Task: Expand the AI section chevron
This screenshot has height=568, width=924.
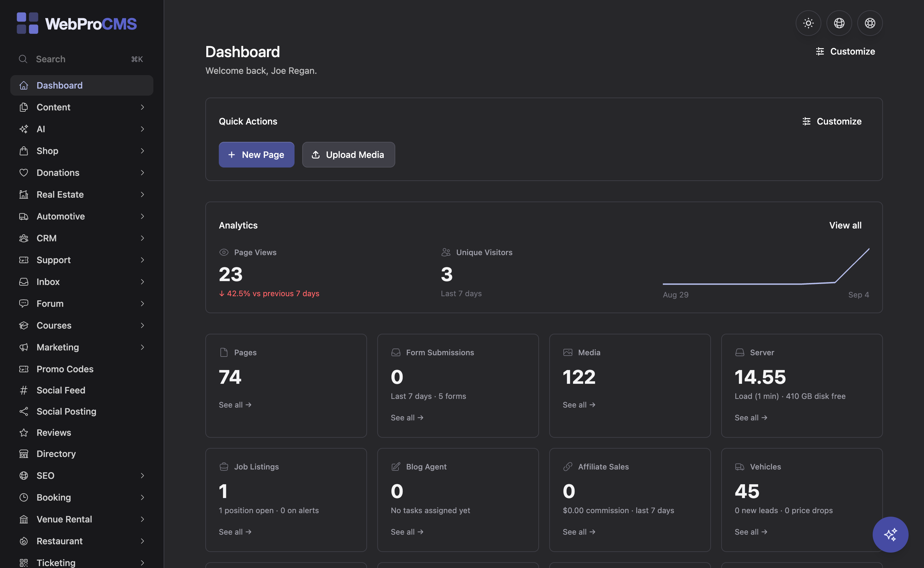Action: (142, 129)
